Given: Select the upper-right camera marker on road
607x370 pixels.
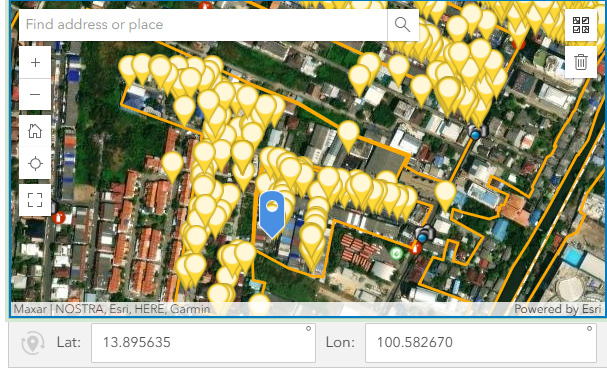Looking at the screenshot, I should coord(477,132).
